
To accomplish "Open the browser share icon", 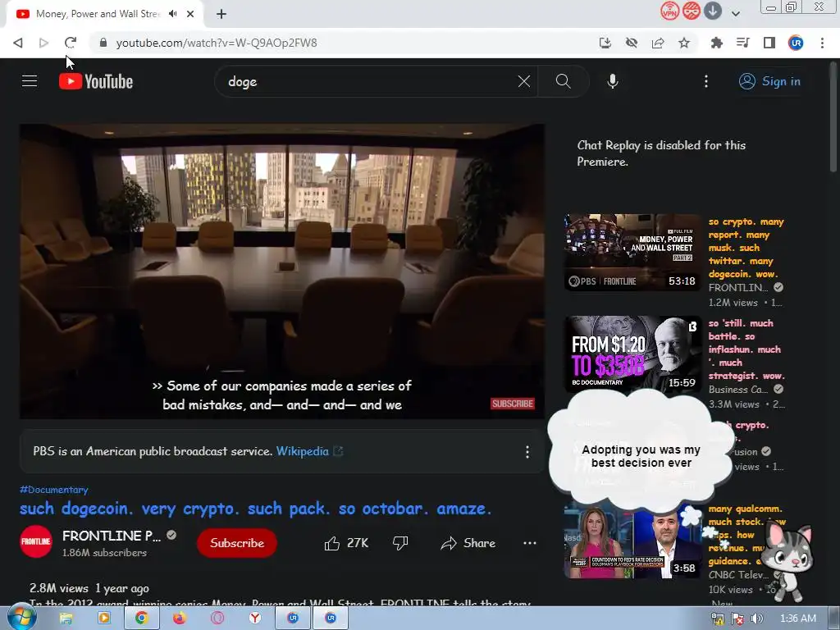I will coord(658,43).
